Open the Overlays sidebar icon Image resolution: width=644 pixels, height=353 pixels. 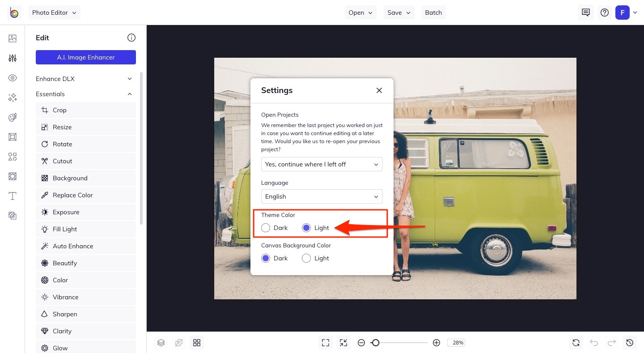click(x=13, y=176)
